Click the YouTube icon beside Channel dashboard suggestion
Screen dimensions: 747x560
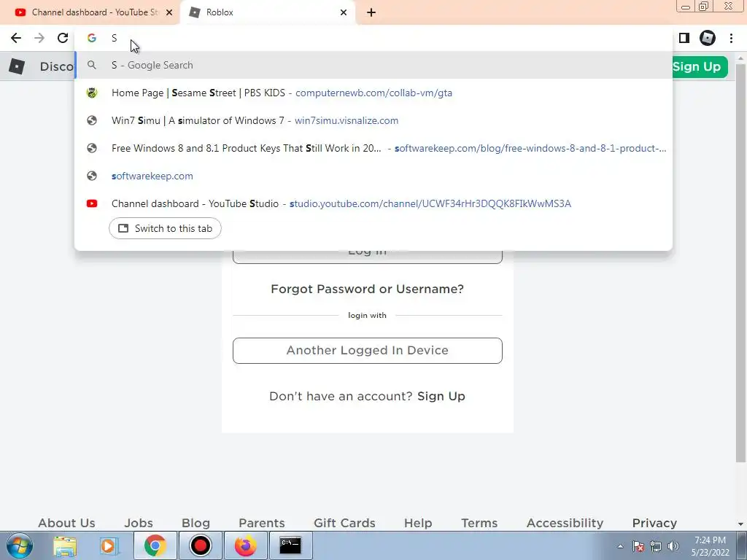[x=92, y=203]
